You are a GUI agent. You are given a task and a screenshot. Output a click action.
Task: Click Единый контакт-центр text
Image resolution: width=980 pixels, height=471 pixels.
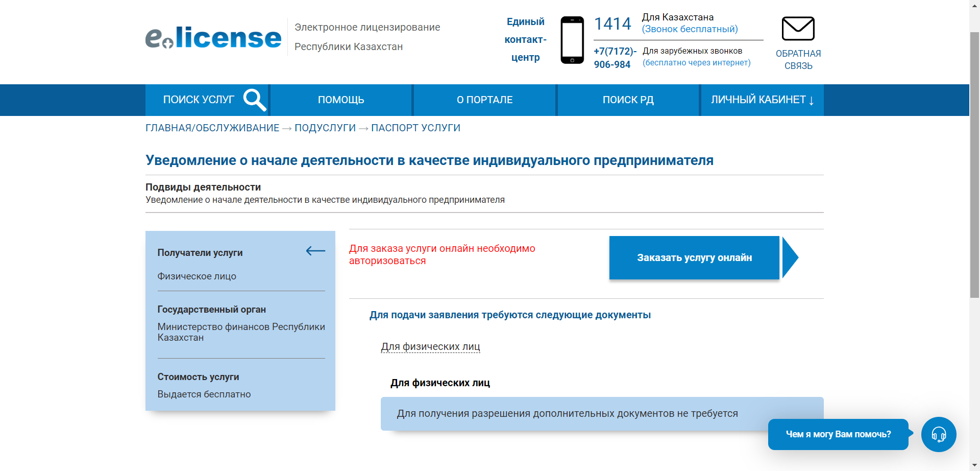525,39
